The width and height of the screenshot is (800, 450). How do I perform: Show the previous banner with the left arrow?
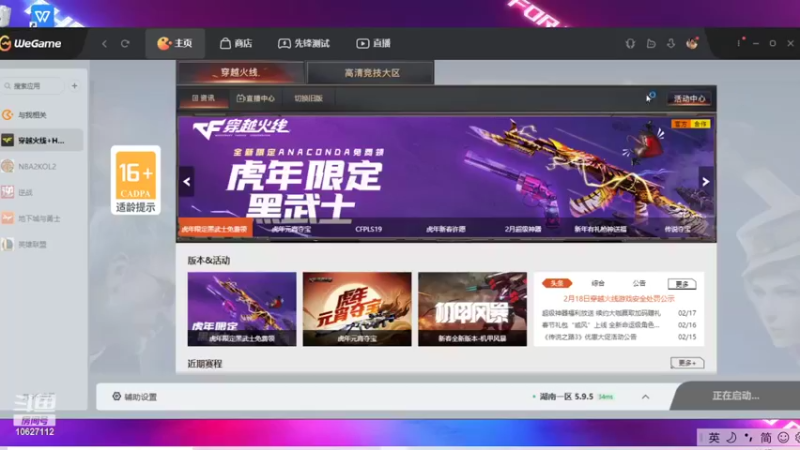187,182
